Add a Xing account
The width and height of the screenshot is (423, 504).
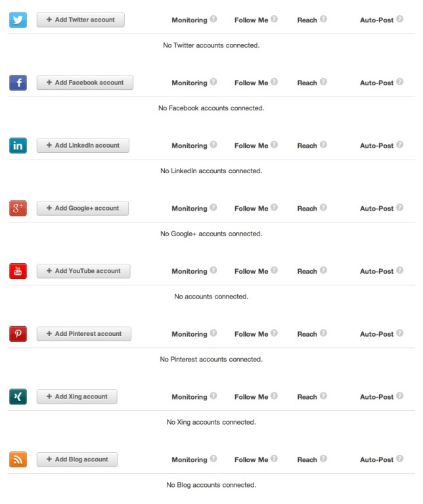[77, 396]
